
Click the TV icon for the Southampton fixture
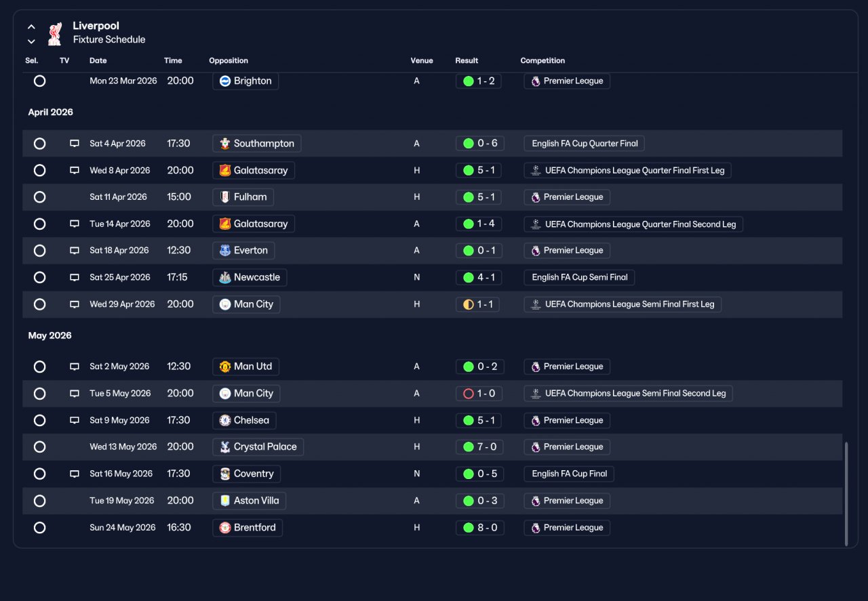click(x=75, y=144)
